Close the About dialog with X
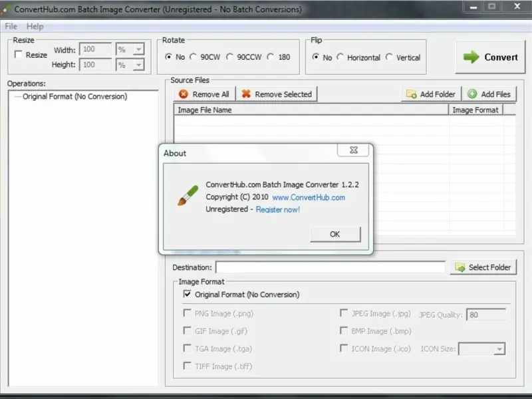Viewport: 532px width, 399px height. pos(353,150)
